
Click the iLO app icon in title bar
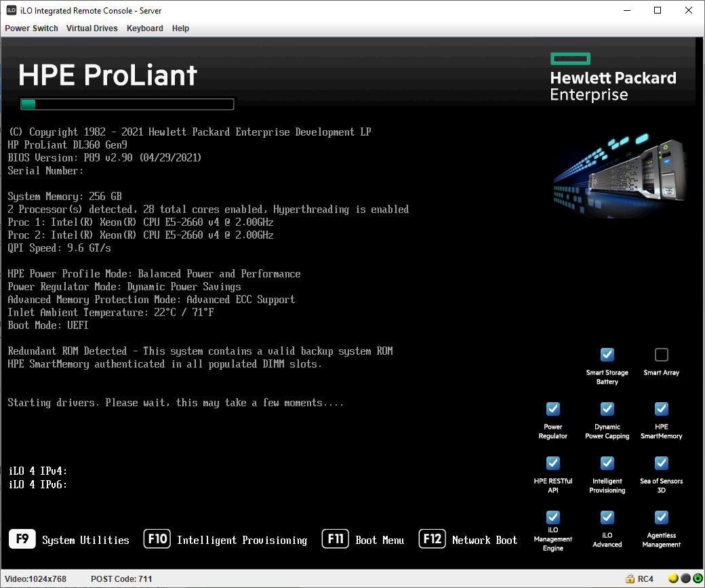(12, 10)
